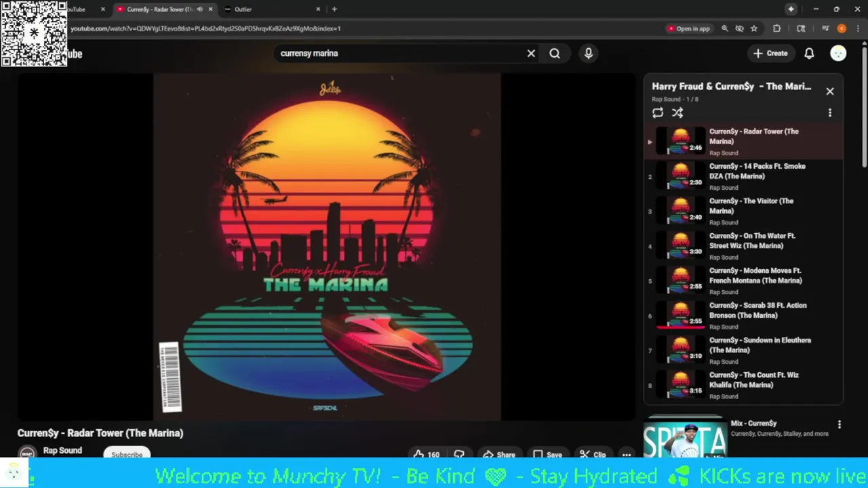Mute the Curren$y tab audio icon
Image resolution: width=868 pixels, height=488 pixels.
point(199,9)
